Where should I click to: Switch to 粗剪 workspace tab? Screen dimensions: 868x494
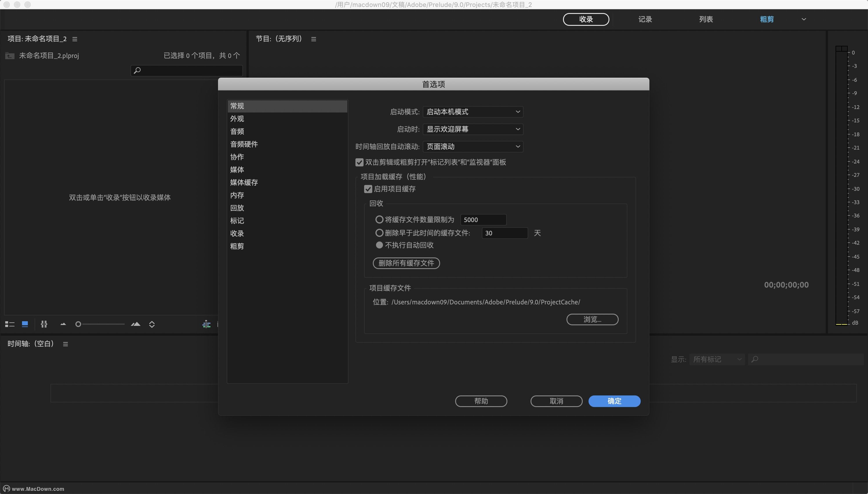click(767, 19)
